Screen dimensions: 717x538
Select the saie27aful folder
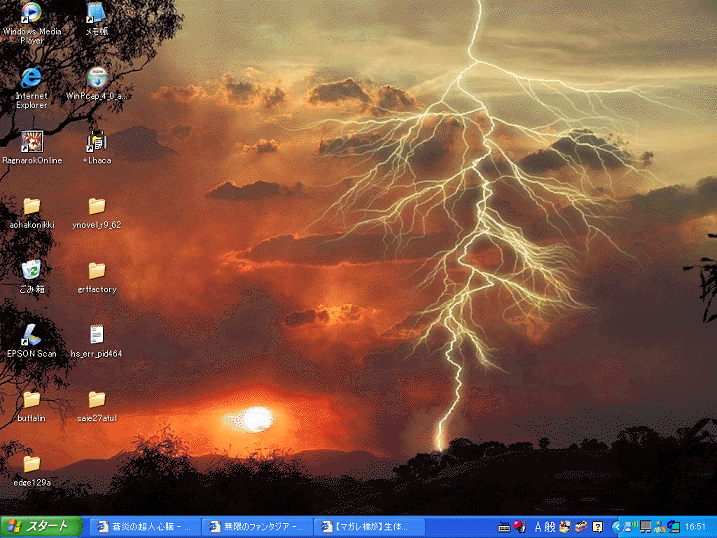coord(96,406)
